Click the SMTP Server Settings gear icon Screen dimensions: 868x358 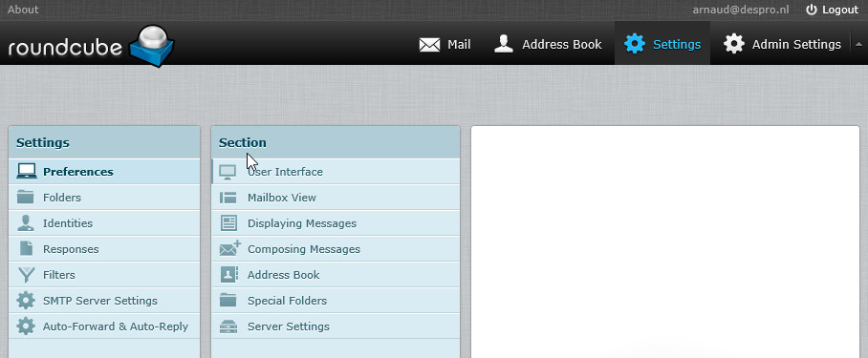click(26, 301)
